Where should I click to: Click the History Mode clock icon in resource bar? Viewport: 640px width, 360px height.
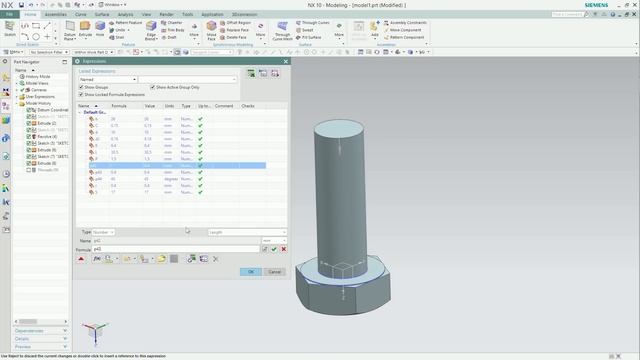click(x=6, y=174)
